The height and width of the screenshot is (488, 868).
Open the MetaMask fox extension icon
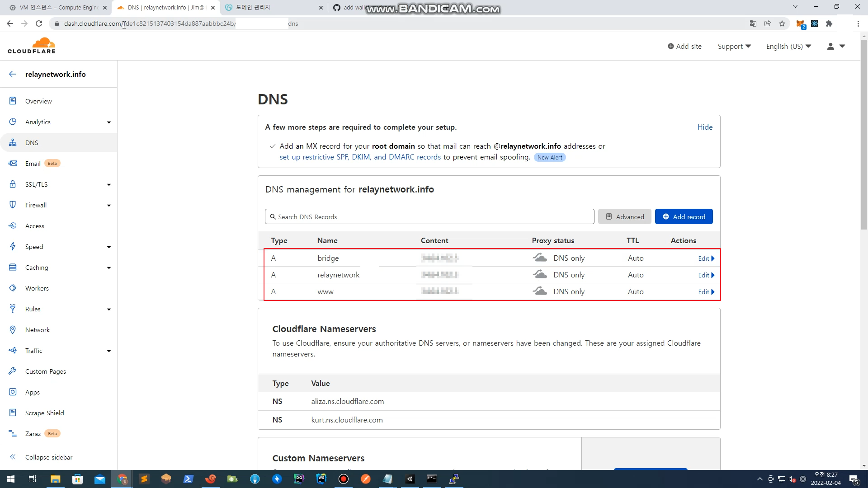pos(800,23)
